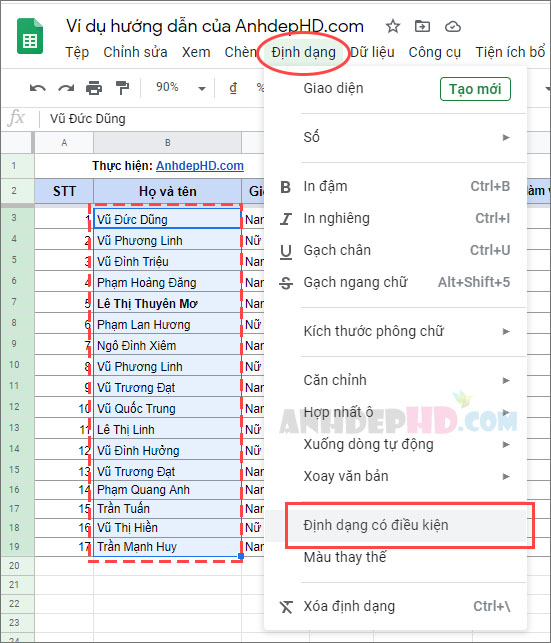
Task: Open the 90% zoom dropdown
Action: [180, 87]
